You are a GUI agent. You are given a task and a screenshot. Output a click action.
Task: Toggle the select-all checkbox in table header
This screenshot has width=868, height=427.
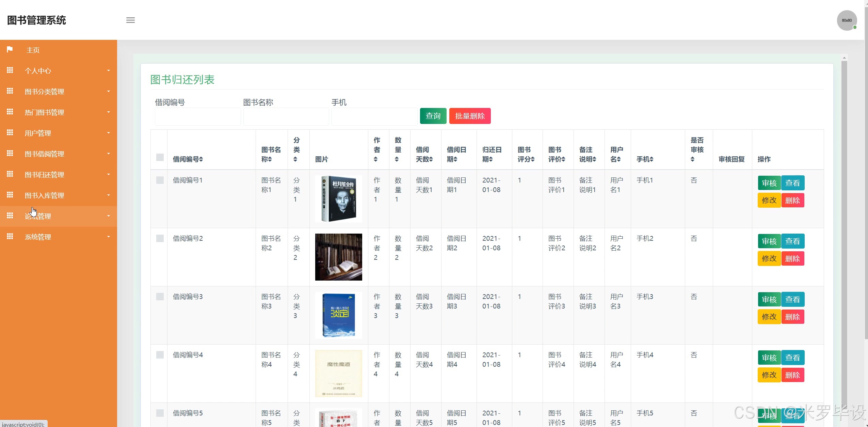point(160,157)
